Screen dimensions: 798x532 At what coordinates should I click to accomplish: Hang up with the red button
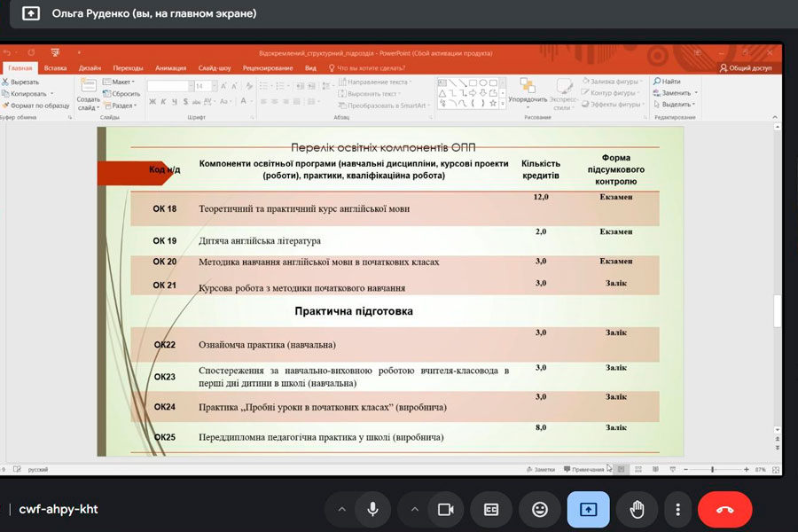(724, 509)
